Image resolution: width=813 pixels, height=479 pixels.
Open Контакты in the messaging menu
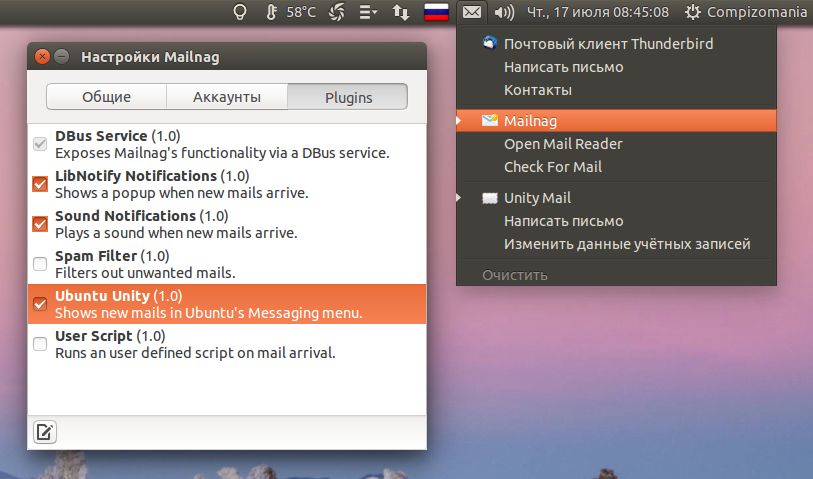click(538, 90)
